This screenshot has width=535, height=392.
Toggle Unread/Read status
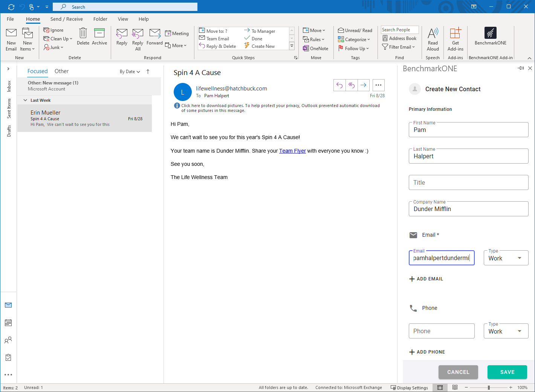[x=355, y=31]
